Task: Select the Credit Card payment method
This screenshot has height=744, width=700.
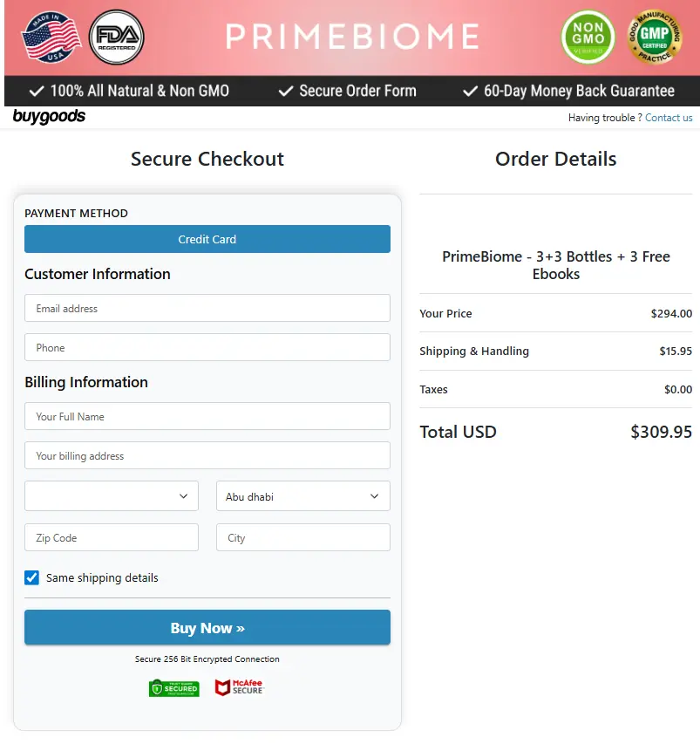Action: click(207, 239)
